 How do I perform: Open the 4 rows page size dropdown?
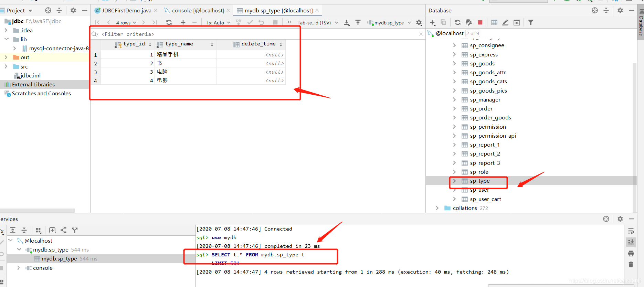pyautogui.click(x=126, y=23)
